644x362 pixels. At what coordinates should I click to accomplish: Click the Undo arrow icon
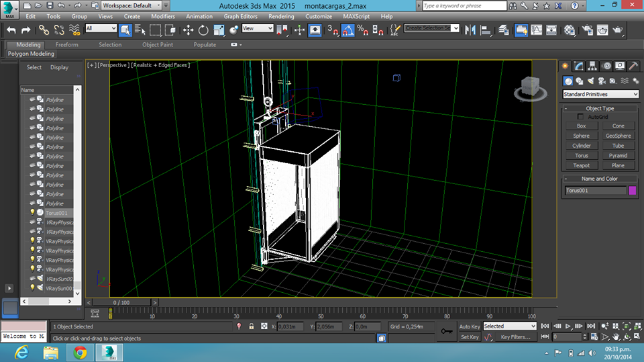[x=11, y=30]
